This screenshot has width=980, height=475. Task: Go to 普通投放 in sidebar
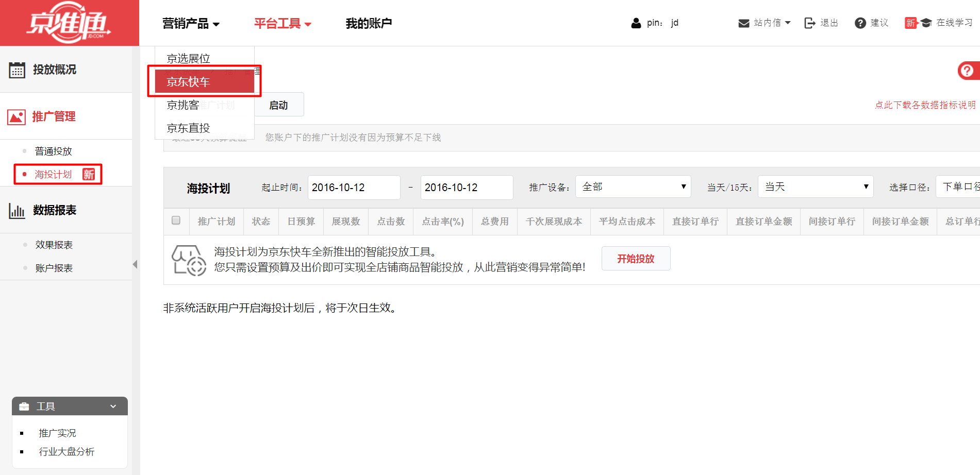(54, 151)
